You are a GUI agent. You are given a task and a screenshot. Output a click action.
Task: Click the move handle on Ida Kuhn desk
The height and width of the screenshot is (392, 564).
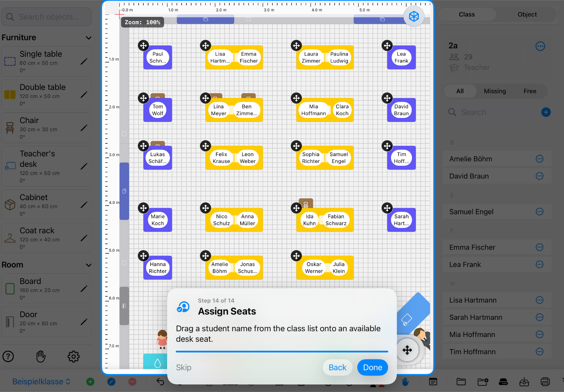click(x=296, y=208)
